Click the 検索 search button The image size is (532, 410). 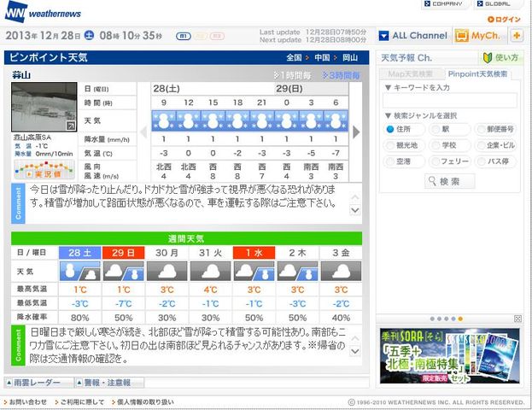coord(449,181)
